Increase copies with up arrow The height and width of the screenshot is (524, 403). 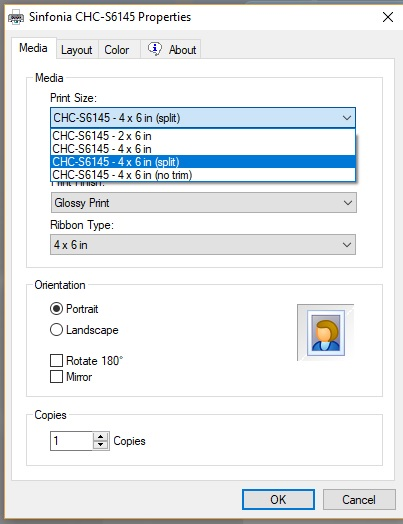101,436
